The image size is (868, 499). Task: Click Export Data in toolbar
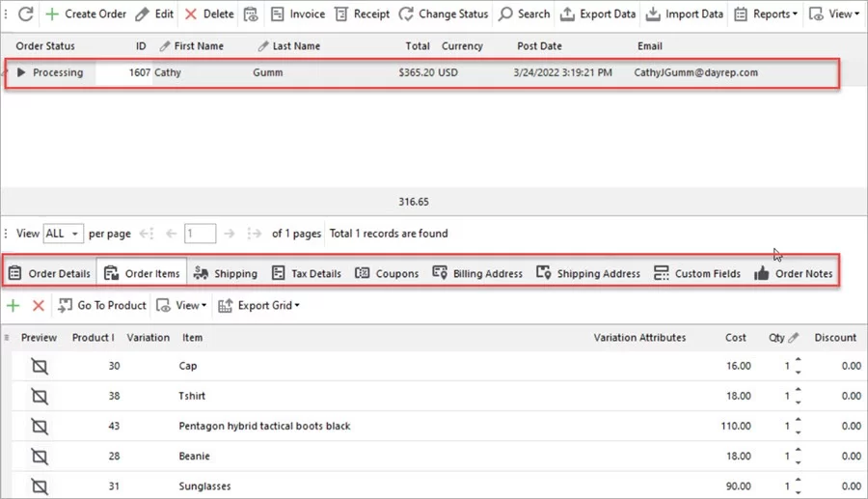tap(598, 14)
